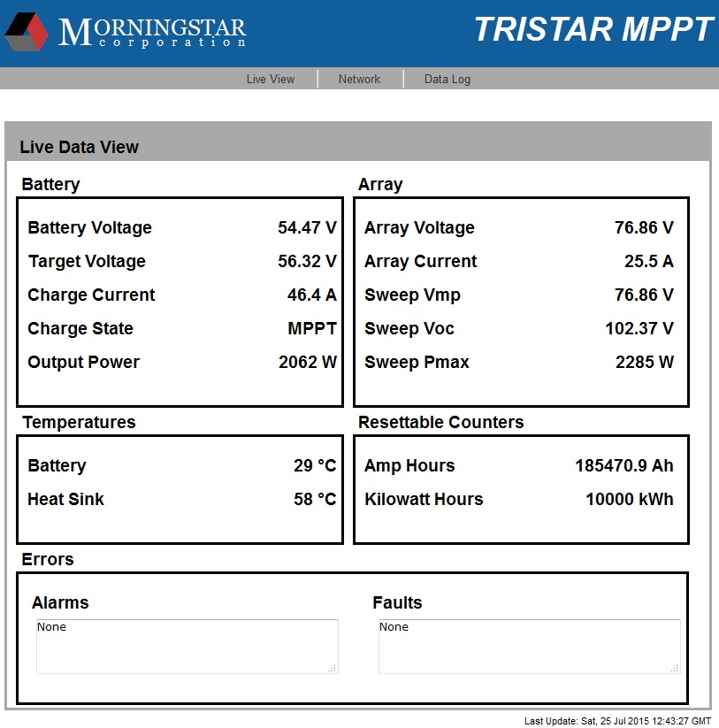Image resolution: width=719 pixels, height=728 pixels.
Task: Click the Morningstar cube logo icon
Action: [x=27, y=32]
